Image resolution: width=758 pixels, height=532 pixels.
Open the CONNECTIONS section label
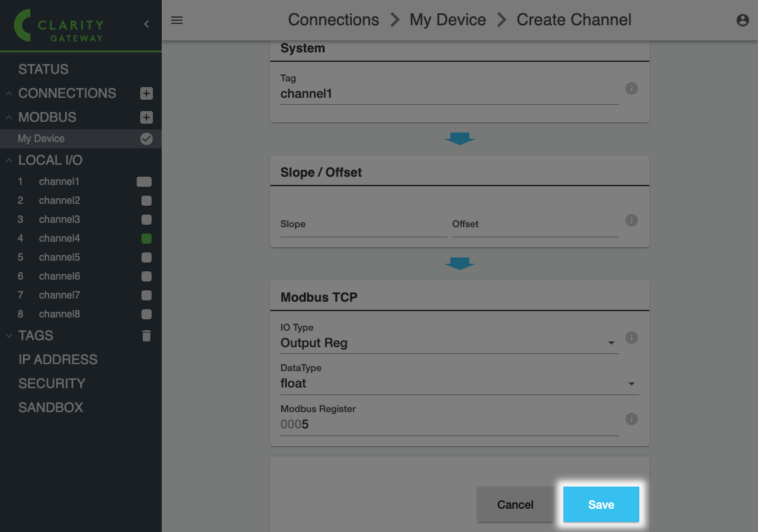67,93
